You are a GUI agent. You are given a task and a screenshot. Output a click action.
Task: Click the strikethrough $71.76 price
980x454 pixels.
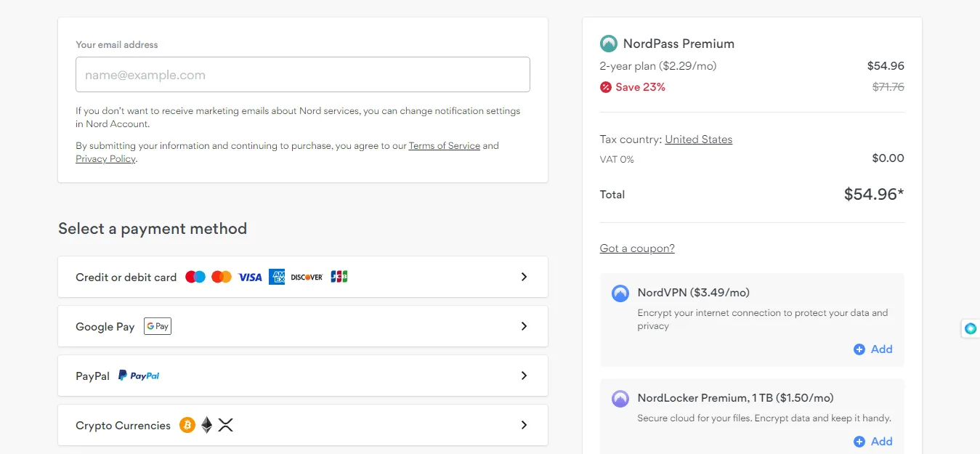click(x=888, y=87)
